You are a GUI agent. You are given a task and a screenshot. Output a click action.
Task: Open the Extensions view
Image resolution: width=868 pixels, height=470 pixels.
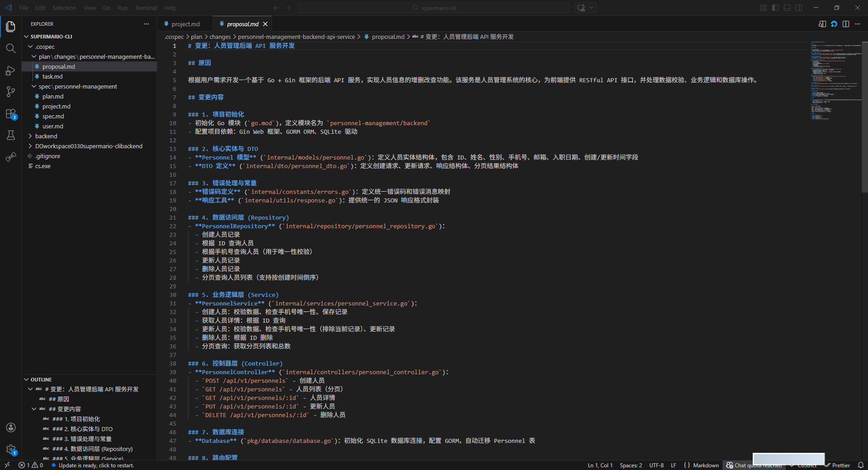pos(11,114)
